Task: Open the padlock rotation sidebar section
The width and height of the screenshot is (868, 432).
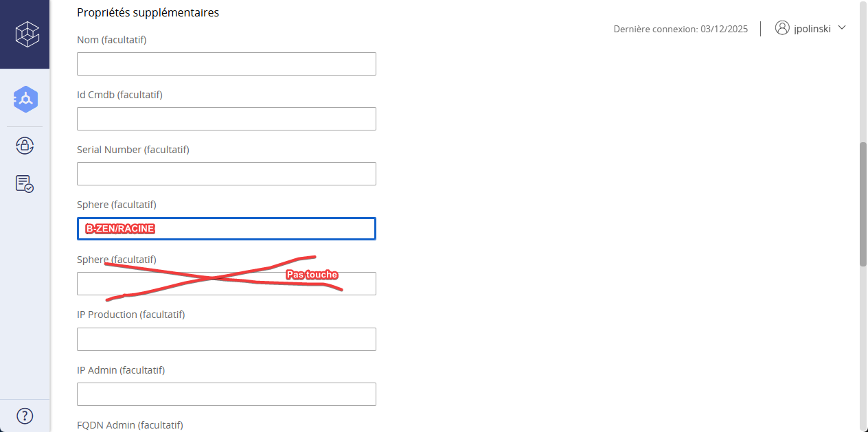Action: [x=25, y=146]
